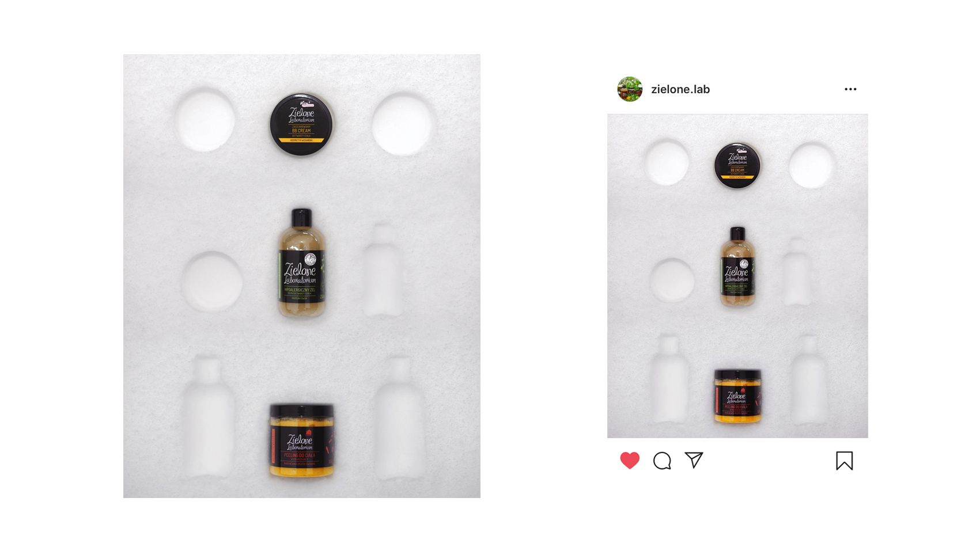Select the Hipoalergiczny Żel bottle in large photo
The height and width of the screenshot is (551, 980).
pyautogui.click(x=301, y=263)
